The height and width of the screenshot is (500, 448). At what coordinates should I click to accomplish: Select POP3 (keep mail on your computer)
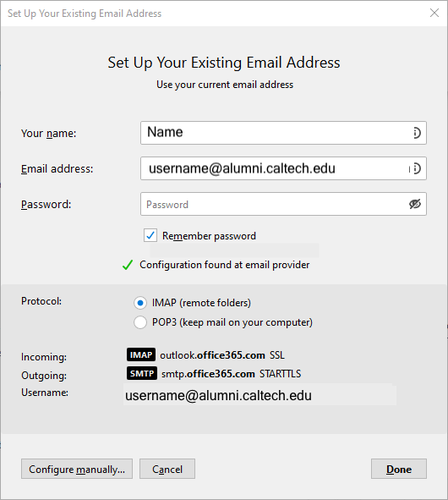click(140, 322)
